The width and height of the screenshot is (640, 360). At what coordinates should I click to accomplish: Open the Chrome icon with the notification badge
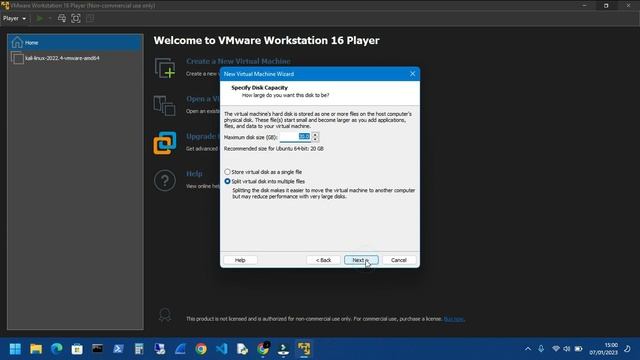[x=263, y=349]
